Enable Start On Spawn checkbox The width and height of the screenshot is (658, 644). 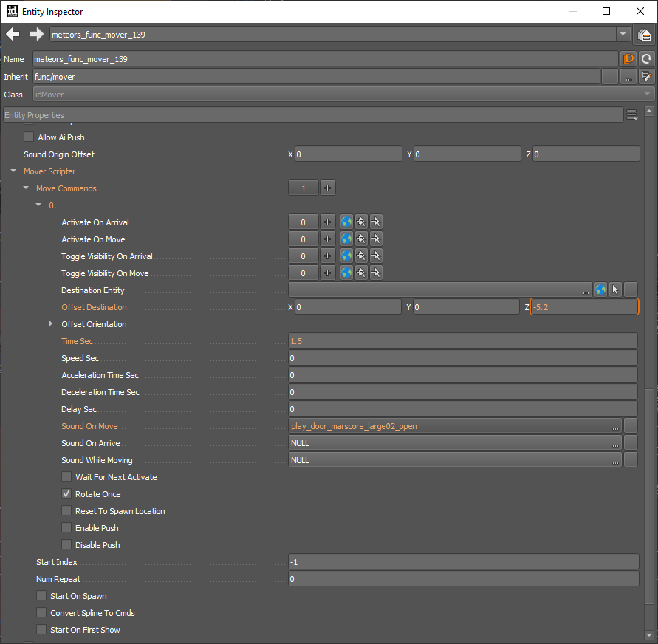pos(41,596)
